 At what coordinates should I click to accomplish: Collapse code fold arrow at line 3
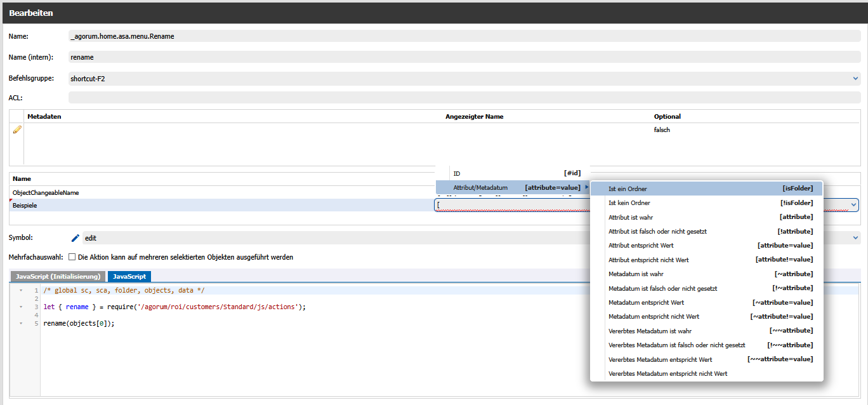tap(21, 307)
